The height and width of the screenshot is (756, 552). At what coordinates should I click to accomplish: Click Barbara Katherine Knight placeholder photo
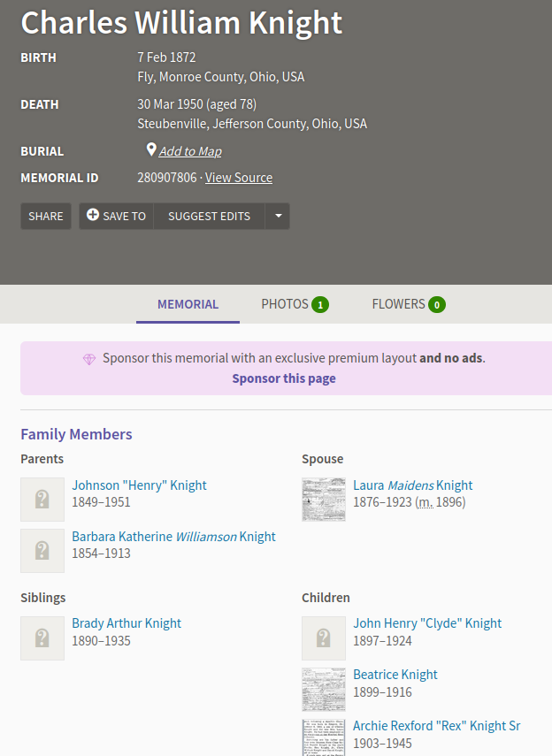[42, 551]
